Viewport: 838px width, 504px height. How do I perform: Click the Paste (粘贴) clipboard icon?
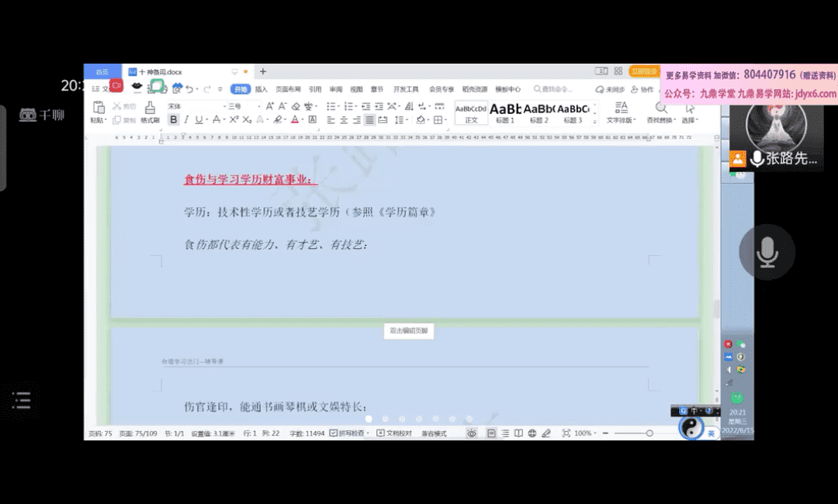[99, 109]
